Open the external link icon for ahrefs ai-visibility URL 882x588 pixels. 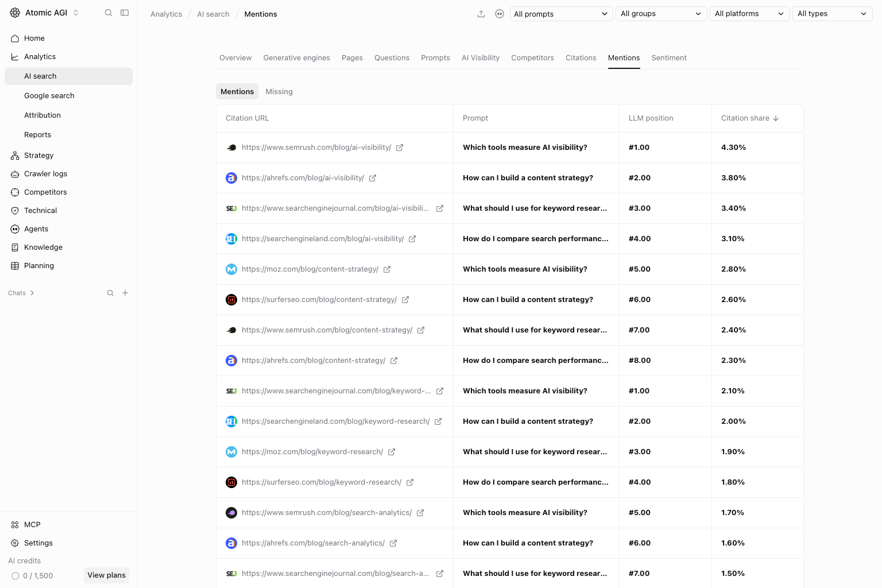click(x=373, y=178)
